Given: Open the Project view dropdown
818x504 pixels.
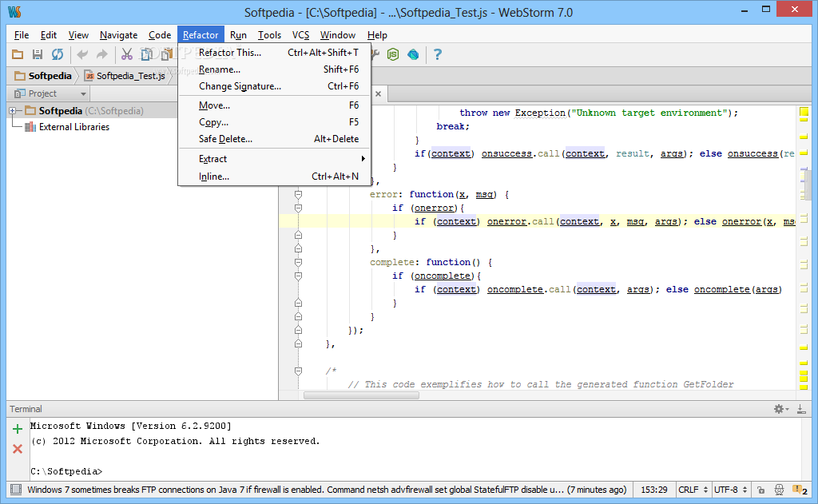Looking at the screenshot, I should click(50, 93).
